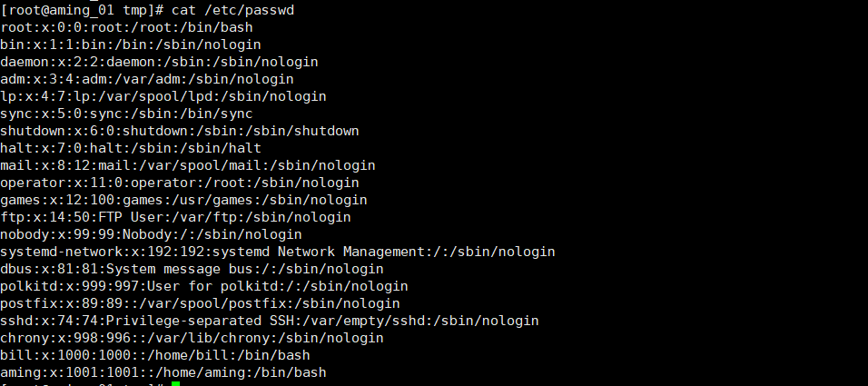This screenshot has height=386, width=868.
Task: Select the halt user line
Action: [131, 148]
